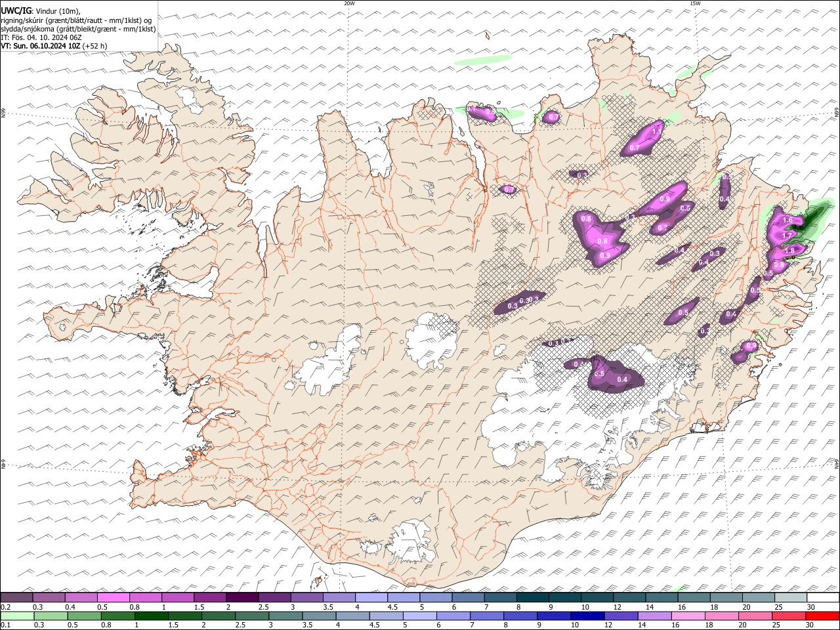Click the '1.7' precipitation value on the map
Screen dimensions: 840x630
(x=787, y=235)
